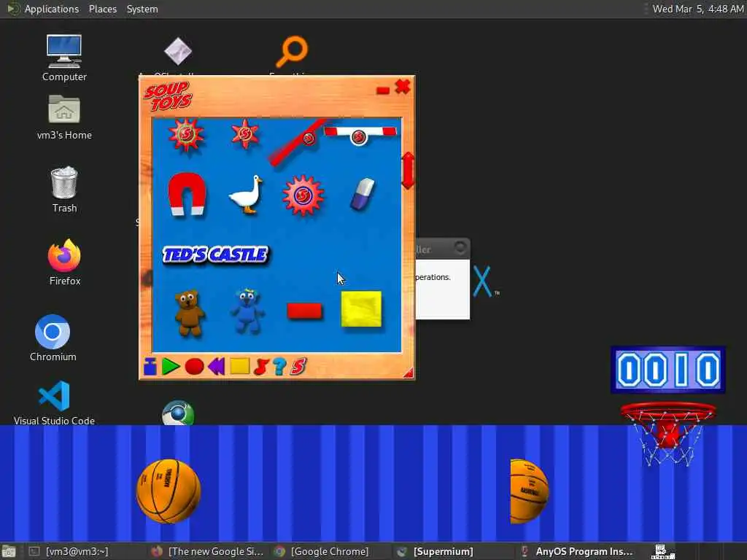Click the diamond-shaped desktop icon
This screenshot has height=560, width=747.
(x=178, y=51)
